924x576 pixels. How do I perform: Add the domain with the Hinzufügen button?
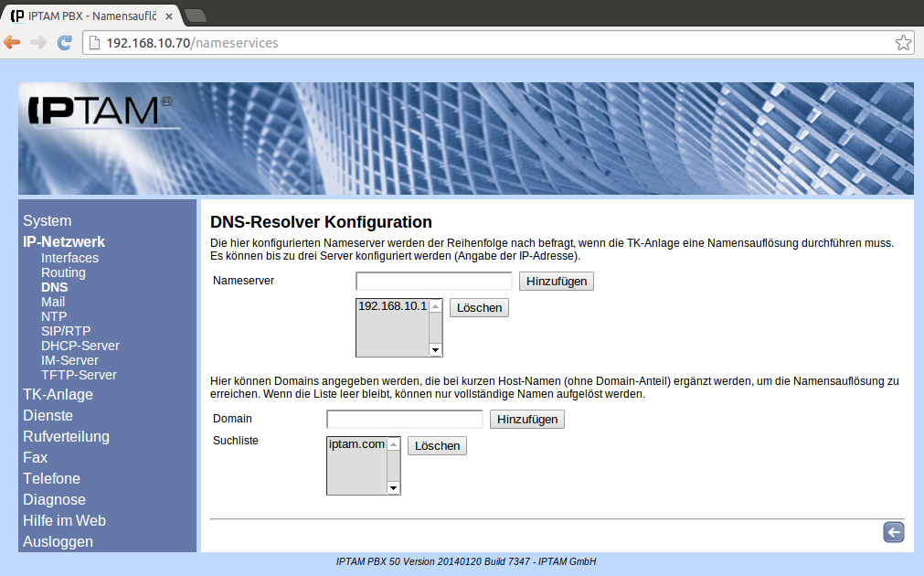tap(526, 420)
